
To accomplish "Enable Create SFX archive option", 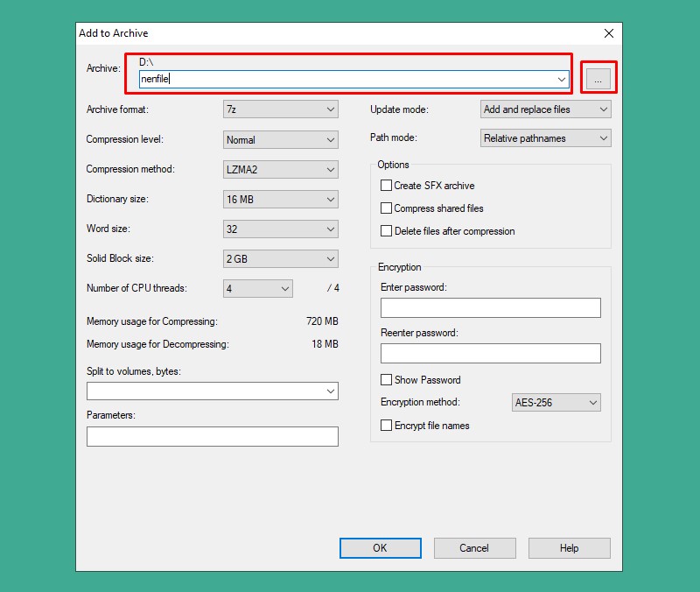I will [x=386, y=186].
